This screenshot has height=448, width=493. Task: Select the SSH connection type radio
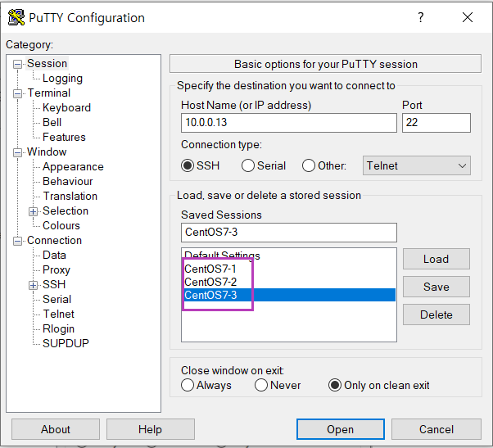(x=188, y=165)
